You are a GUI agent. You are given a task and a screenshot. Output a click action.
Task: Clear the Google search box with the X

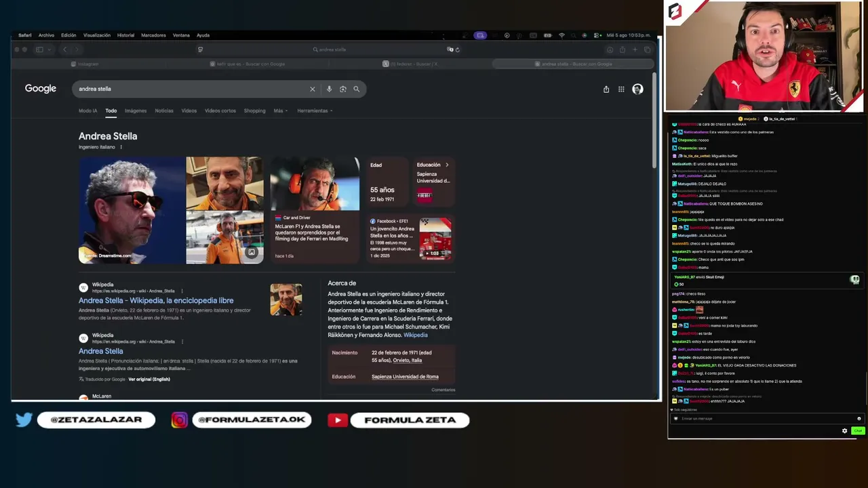313,89
